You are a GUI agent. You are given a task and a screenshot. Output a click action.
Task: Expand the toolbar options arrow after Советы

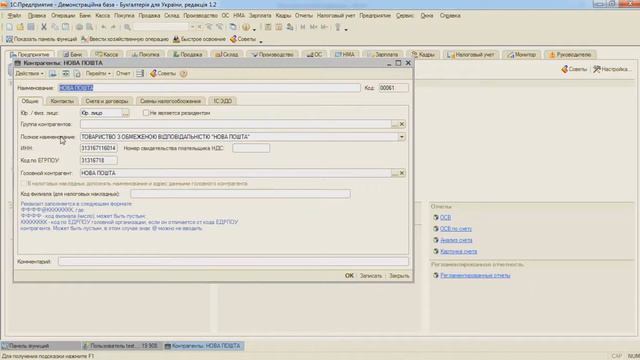click(x=261, y=41)
